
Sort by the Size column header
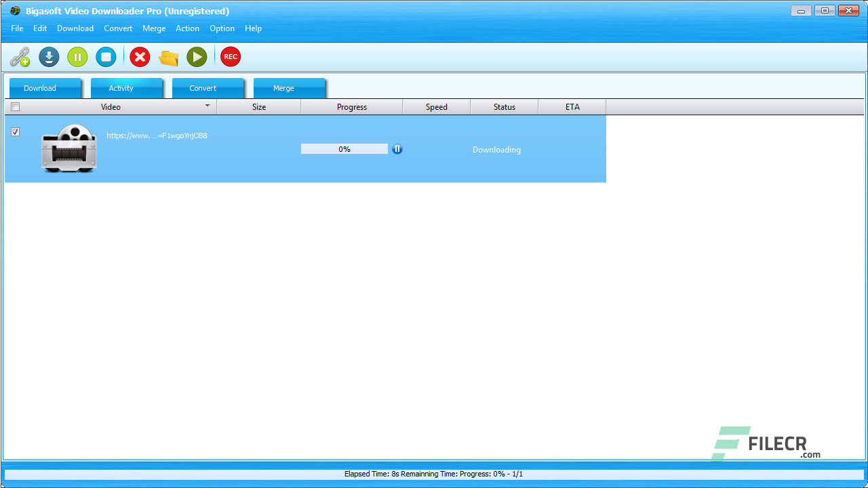[259, 107]
